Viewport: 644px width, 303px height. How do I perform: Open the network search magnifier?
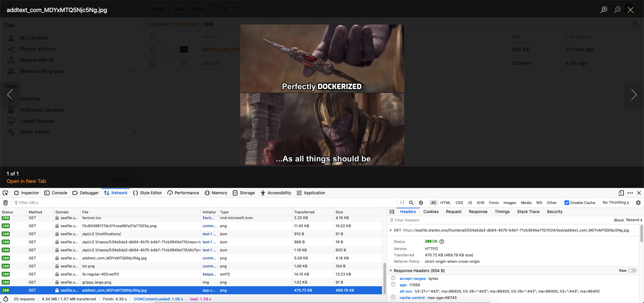(411, 203)
